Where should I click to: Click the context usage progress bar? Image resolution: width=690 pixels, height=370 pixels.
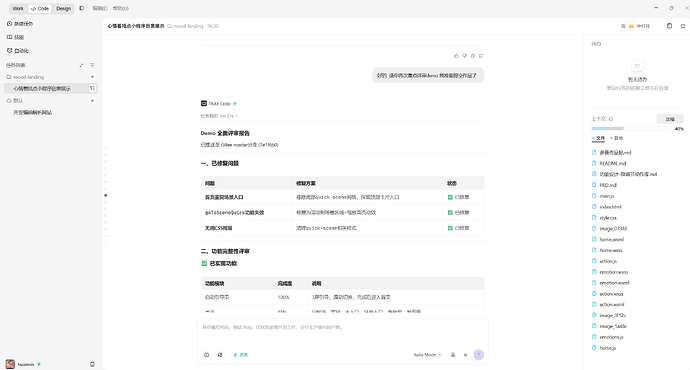pyautogui.click(x=631, y=128)
